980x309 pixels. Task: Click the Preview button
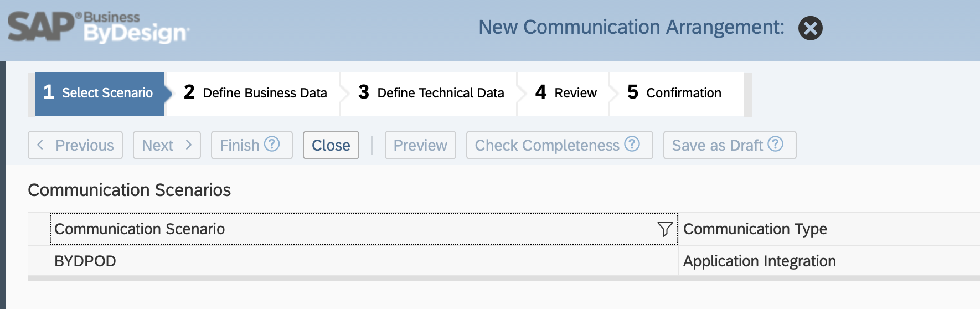tap(420, 145)
